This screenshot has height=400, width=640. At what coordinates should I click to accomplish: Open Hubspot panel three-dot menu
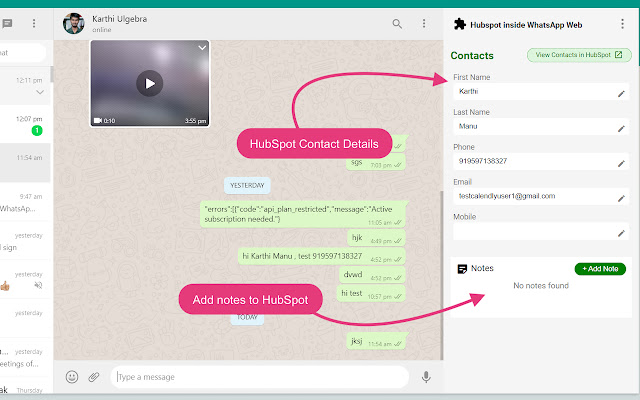(x=622, y=24)
